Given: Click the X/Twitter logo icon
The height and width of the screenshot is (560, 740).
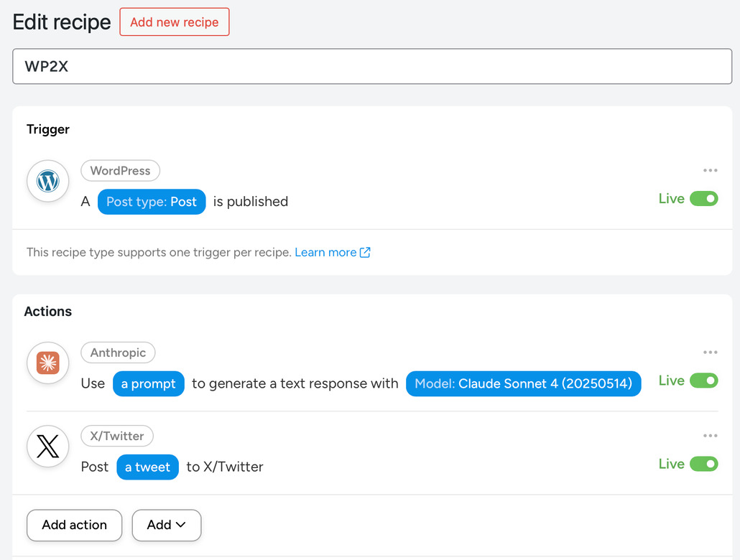Looking at the screenshot, I should click(48, 447).
